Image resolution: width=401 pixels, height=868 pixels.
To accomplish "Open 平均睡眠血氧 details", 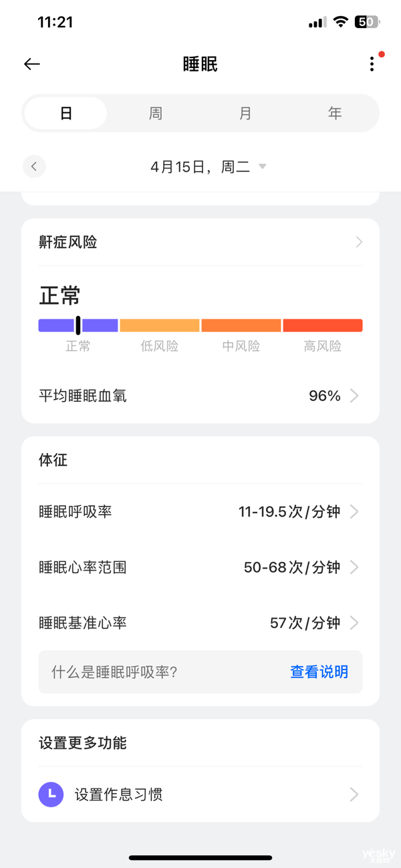I will pos(358,396).
